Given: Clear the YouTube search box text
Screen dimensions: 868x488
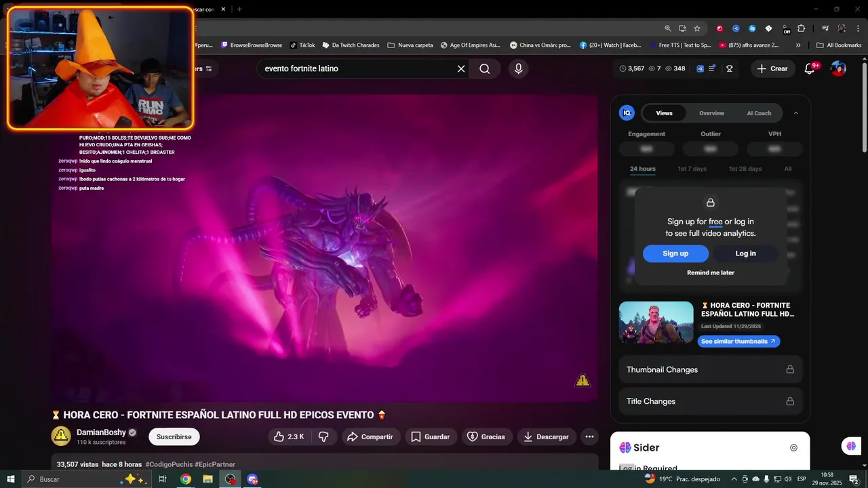Looking at the screenshot, I should 461,68.
